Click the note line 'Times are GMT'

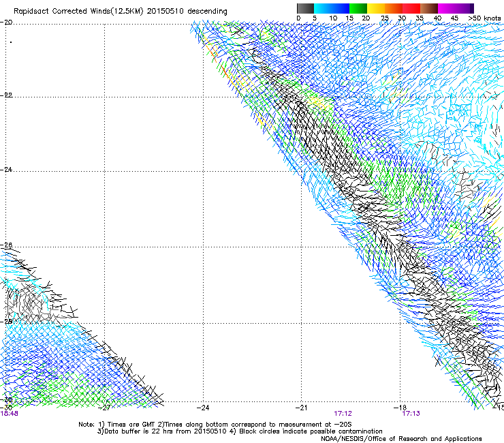click(x=131, y=425)
